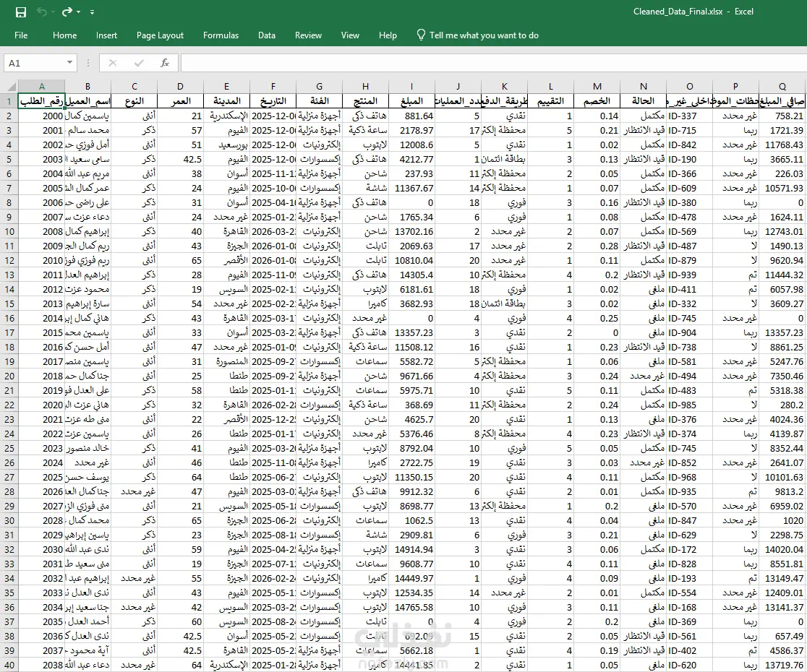
Task: Expand the Name Box dropdown arrow
Action: [x=69, y=63]
